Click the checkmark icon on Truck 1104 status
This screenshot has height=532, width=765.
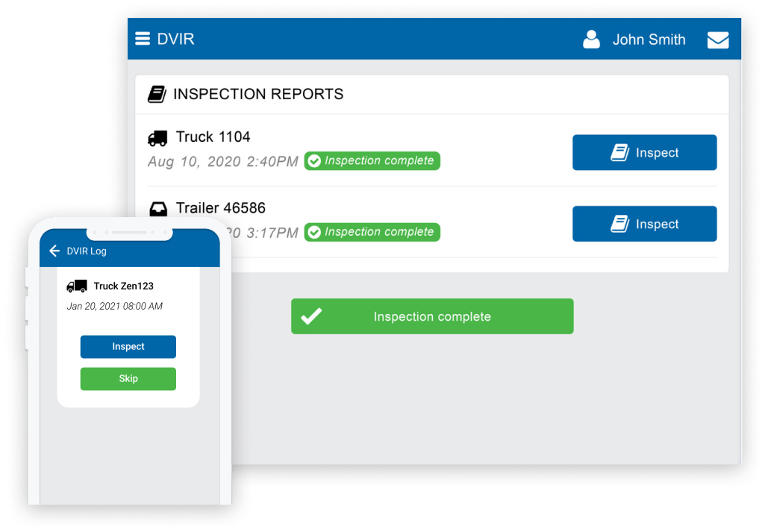[x=314, y=161]
